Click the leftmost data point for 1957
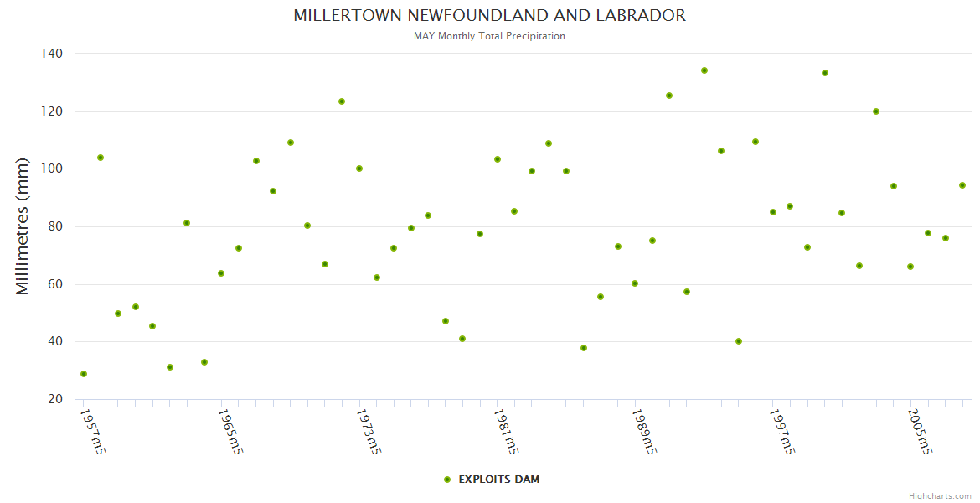Viewport: 980px width, 503px height. click(84, 374)
